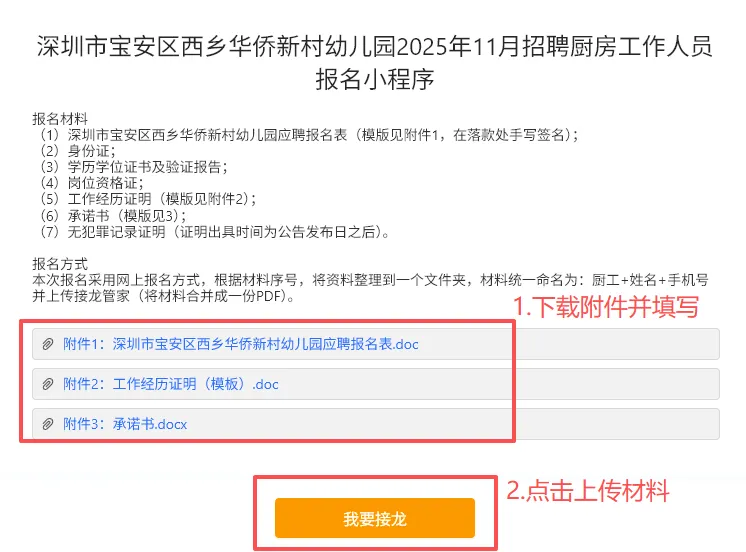746x552 pixels.
Task: Click the 报名材料 section heading
Action: coord(60,119)
